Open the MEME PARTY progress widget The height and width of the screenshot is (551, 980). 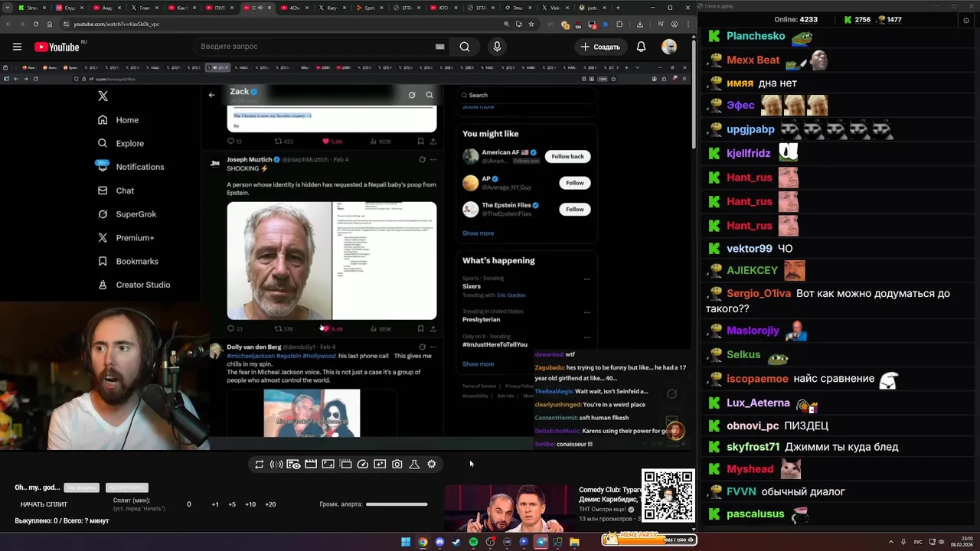[x=648, y=539]
